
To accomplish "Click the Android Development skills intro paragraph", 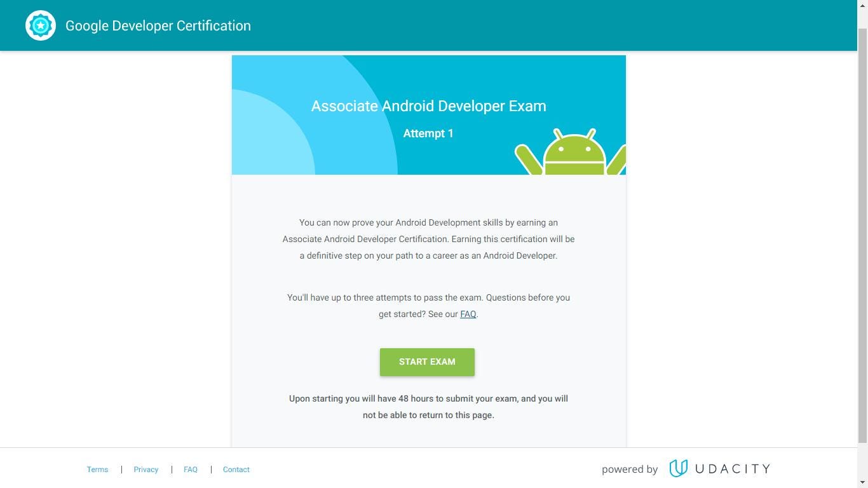I will 428,239.
